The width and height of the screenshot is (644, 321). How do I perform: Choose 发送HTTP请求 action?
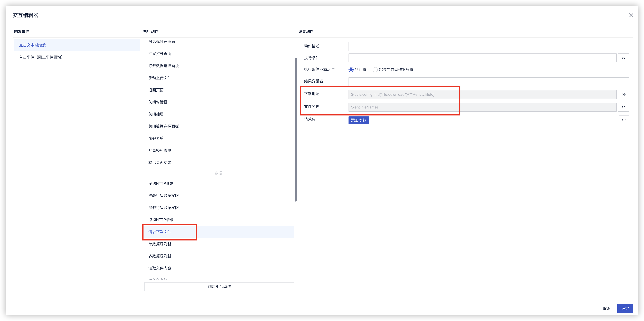coord(161,184)
